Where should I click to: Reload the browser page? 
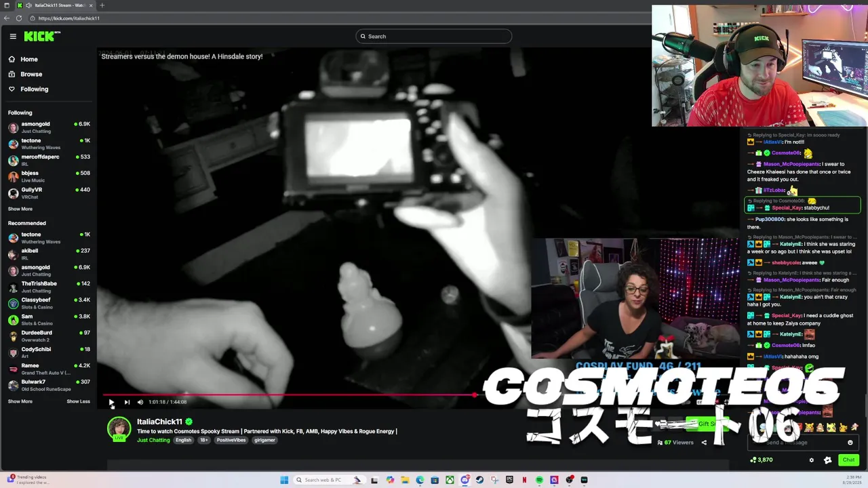tap(19, 18)
